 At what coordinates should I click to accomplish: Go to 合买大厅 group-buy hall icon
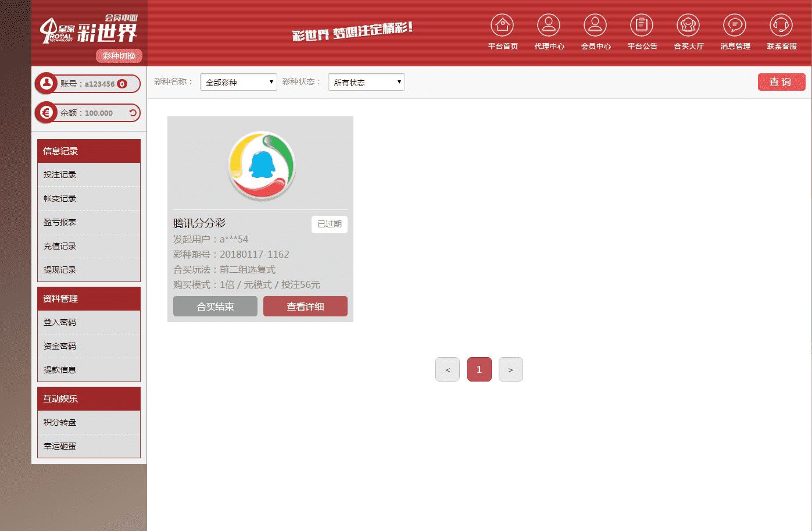[x=688, y=26]
